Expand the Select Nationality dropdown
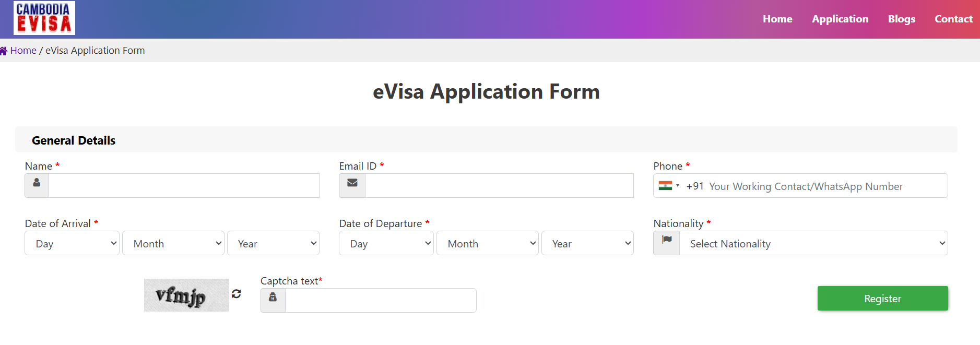980x345 pixels. [x=813, y=243]
